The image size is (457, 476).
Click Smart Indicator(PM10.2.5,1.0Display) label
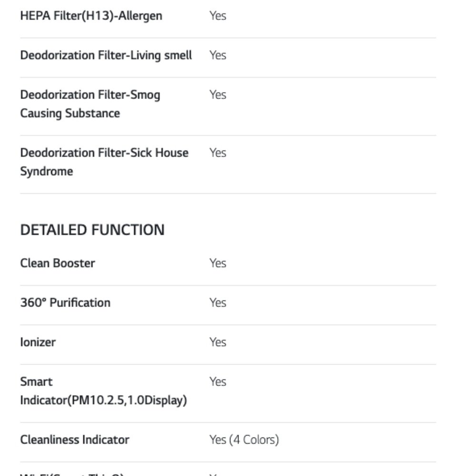[103, 391]
